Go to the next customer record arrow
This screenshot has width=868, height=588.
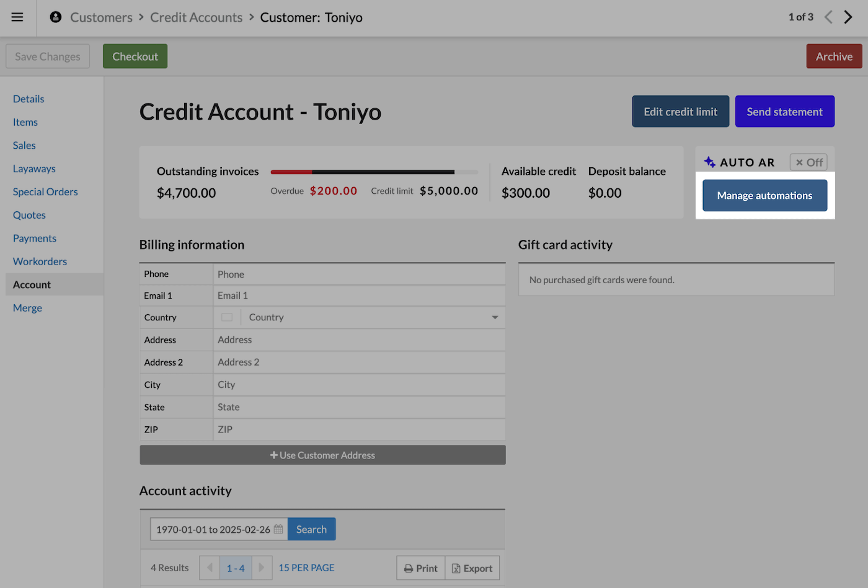[x=848, y=17]
